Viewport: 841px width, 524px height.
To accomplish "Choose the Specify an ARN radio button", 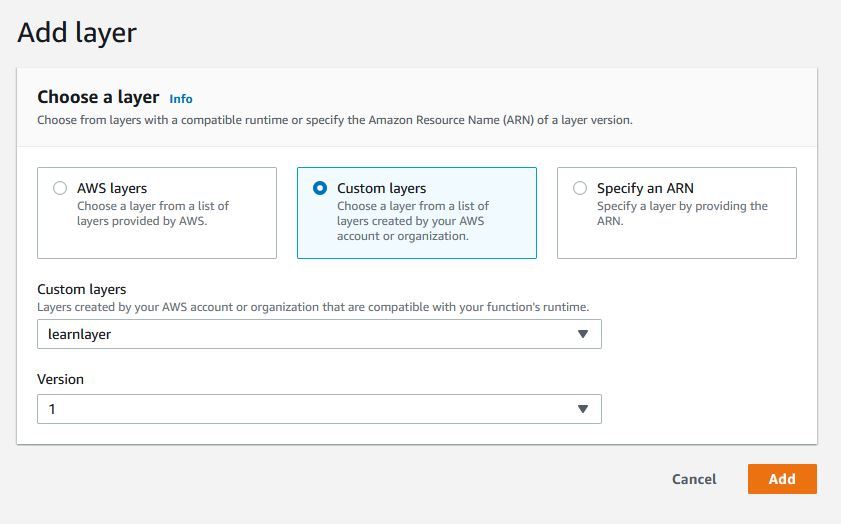I will (x=580, y=188).
